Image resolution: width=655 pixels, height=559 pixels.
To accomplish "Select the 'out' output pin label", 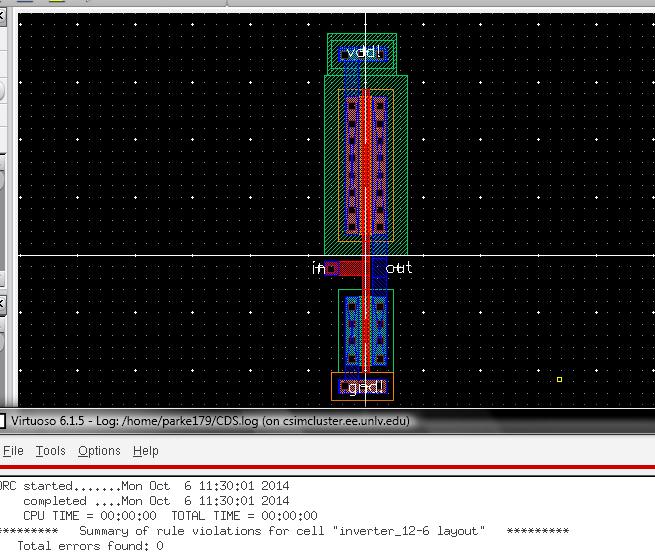I will (x=399, y=268).
